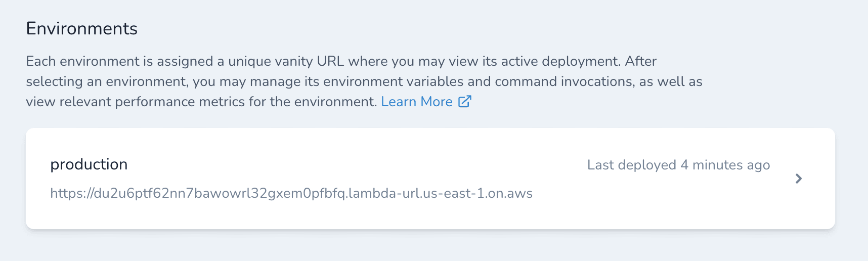This screenshot has width=868, height=261.
Task: Click the lambda-url.us-east-1.on.aws vanity URL
Action: 291,193
